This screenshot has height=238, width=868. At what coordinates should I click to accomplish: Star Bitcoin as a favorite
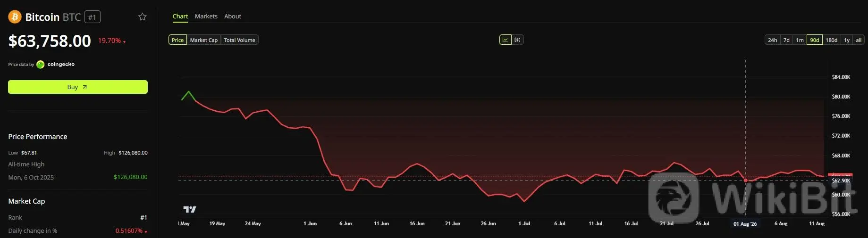(x=142, y=17)
